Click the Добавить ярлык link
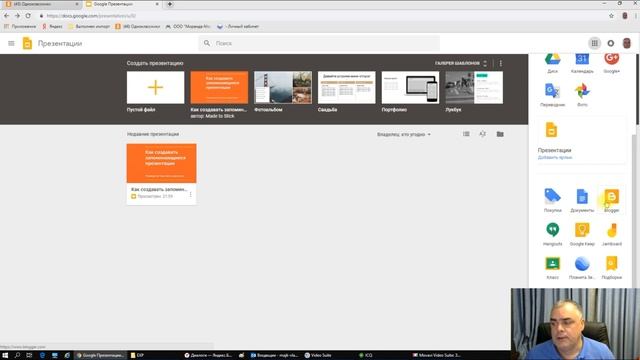Viewport: 640px width, 360px height. (x=555, y=157)
